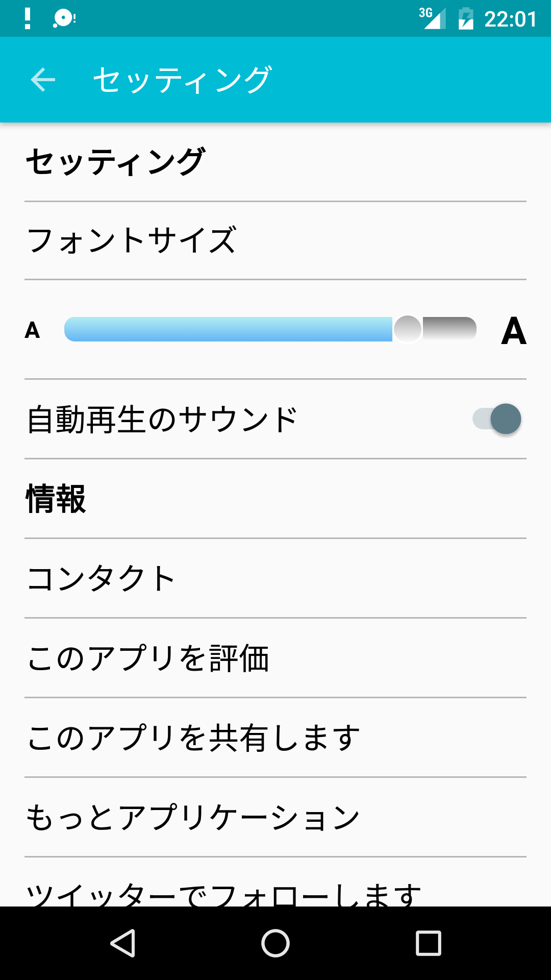Tap the large A font icon
Viewport: 551px width, 980px height.
(x=514, y=331)
